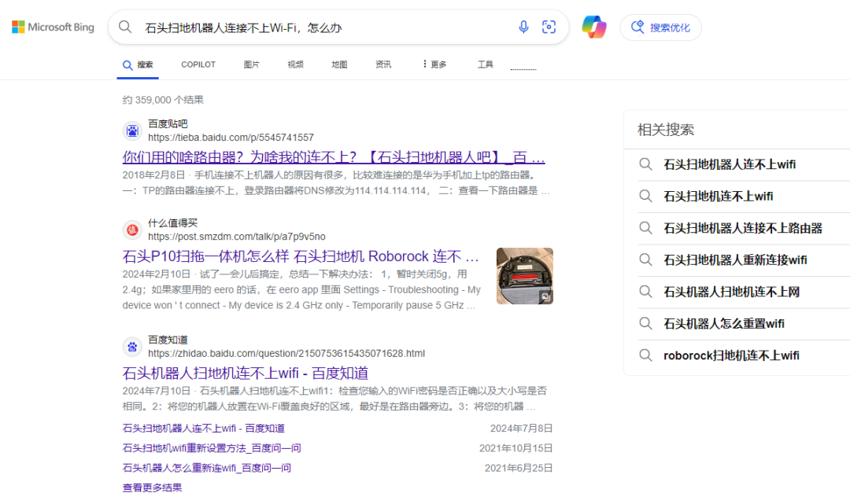This screenshot has height=504, width=850.
Task: Open result 你们用的啥路由器？为啥我的连不上
Action: click(x=334, y=157)
